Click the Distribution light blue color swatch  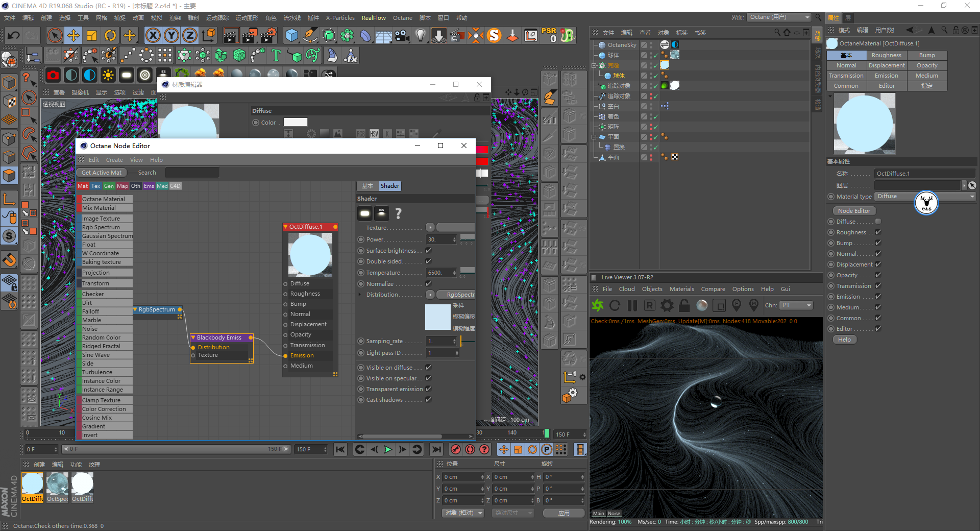tap(437, 317)
